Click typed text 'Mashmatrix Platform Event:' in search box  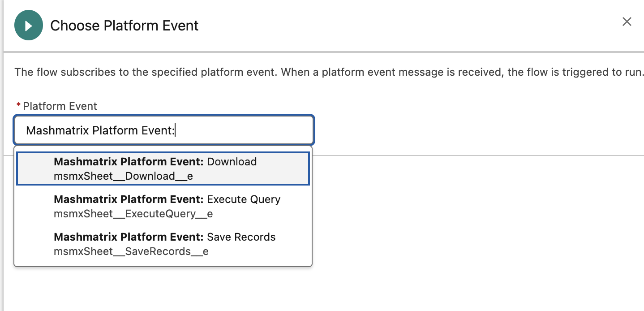100,130
